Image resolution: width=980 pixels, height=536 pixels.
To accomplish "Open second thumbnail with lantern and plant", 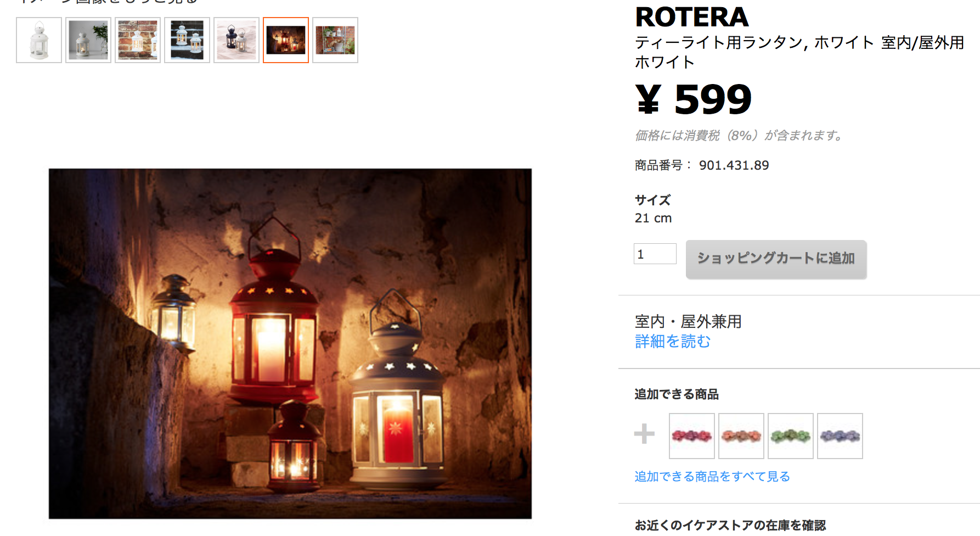I will (88, 40).
